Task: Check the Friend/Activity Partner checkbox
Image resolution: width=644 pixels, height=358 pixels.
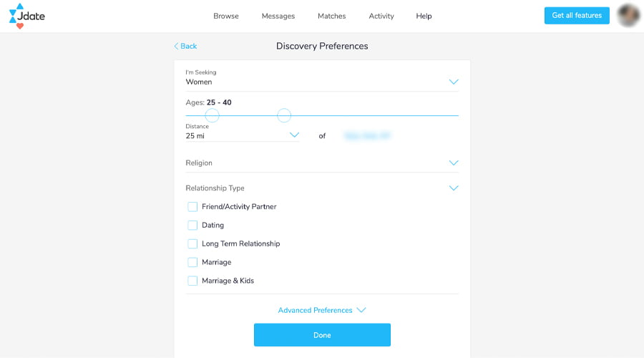Action: tap(192, 207)
